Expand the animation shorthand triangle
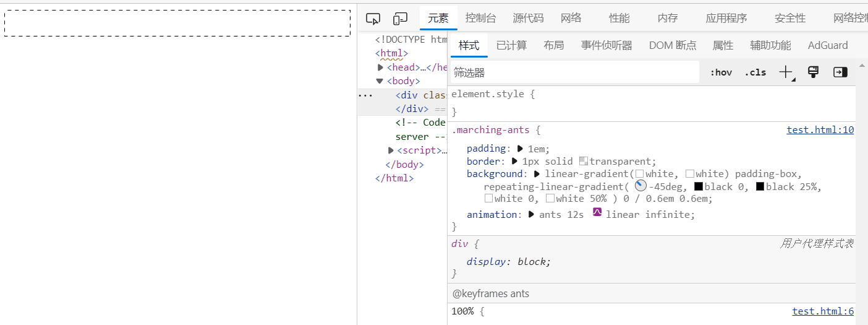The height and width of the screenshot is (325, 868). (x=532, y=214)
